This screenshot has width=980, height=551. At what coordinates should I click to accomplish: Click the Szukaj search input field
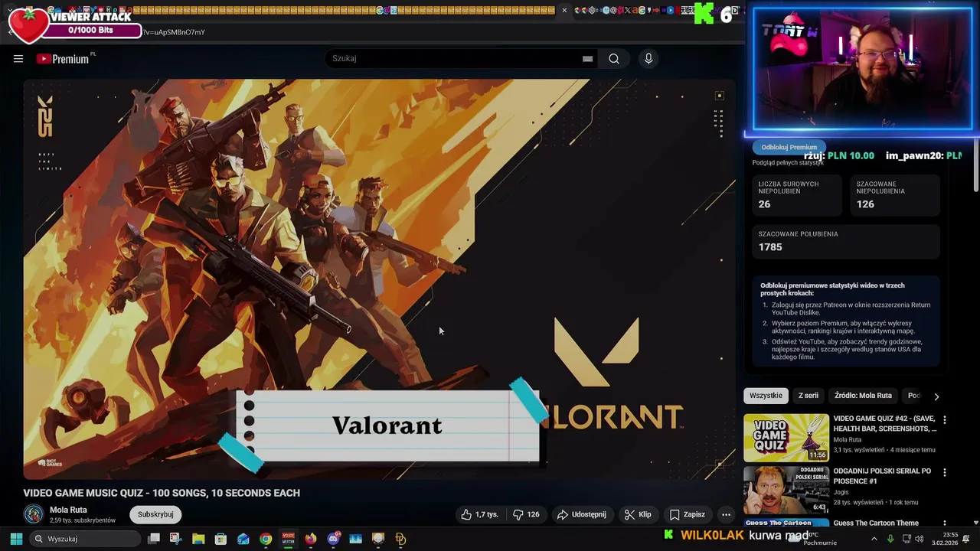[456, 58]
